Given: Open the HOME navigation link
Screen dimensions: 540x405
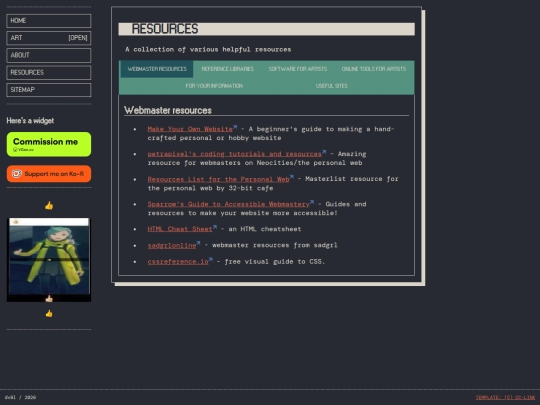Looking at the screenshot, I should [x=49, y=21].
